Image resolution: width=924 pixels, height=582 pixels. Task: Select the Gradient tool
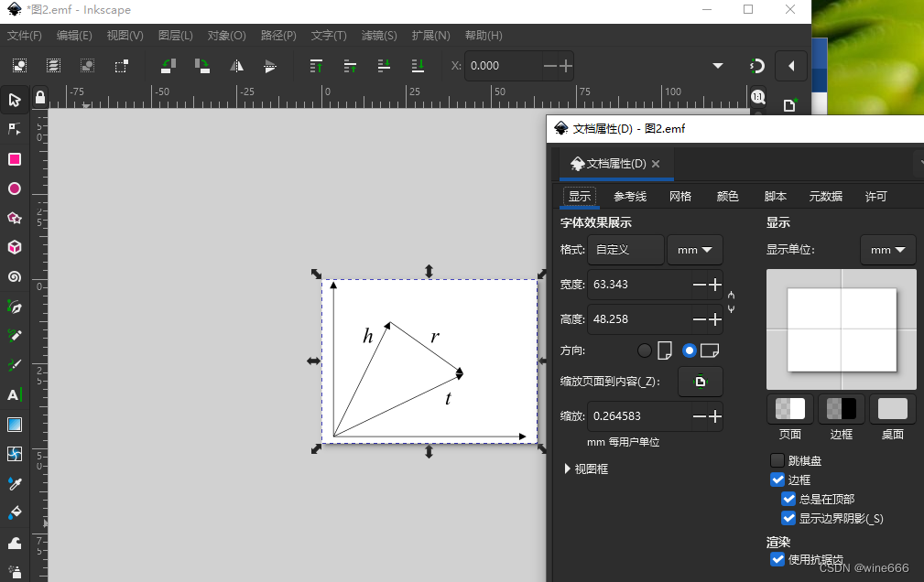point(15,424)
